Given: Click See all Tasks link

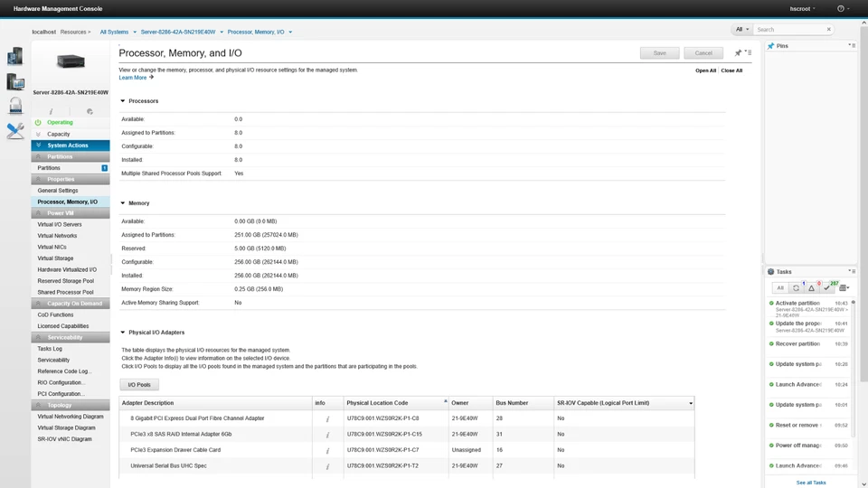Looking at the screenshot, I should tap(810, 483).
